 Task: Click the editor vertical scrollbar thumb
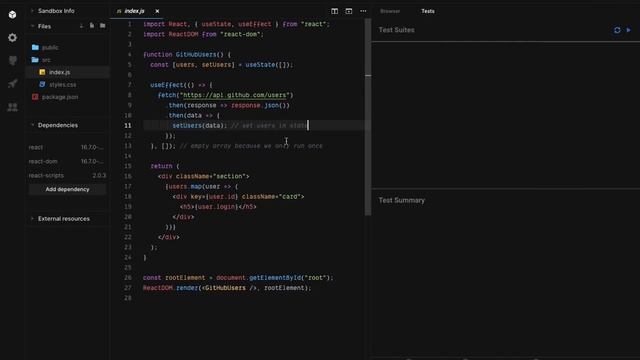(x=368, y=117)
